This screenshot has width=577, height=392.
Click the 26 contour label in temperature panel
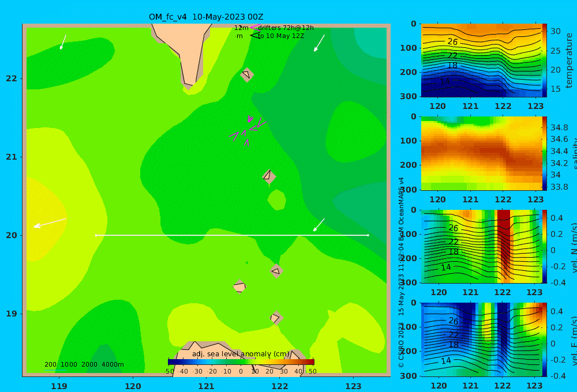point(452,42)
